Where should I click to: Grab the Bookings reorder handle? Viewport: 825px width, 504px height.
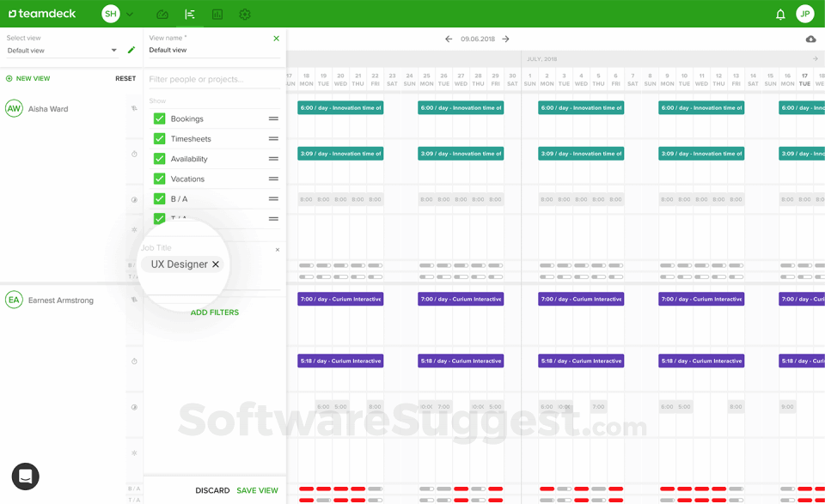(273, 118)
